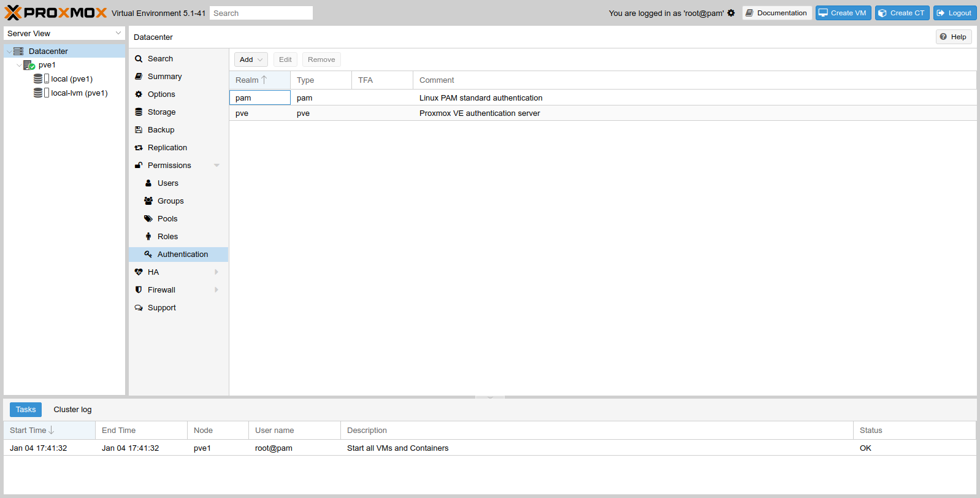Click the pve1 node icon
Image resolution: width=980 pixels, height=498 pixels.
point(29,65)
